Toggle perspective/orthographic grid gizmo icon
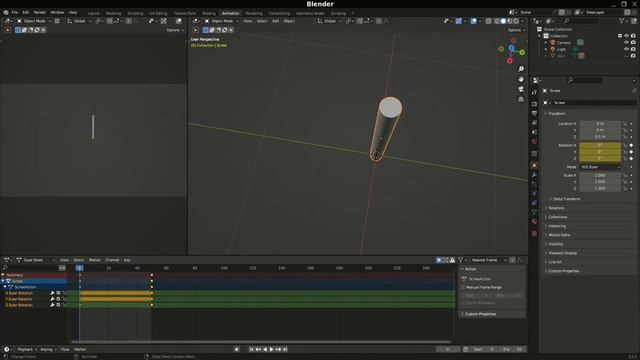This screenshot has height=360, width=640. 521,99
